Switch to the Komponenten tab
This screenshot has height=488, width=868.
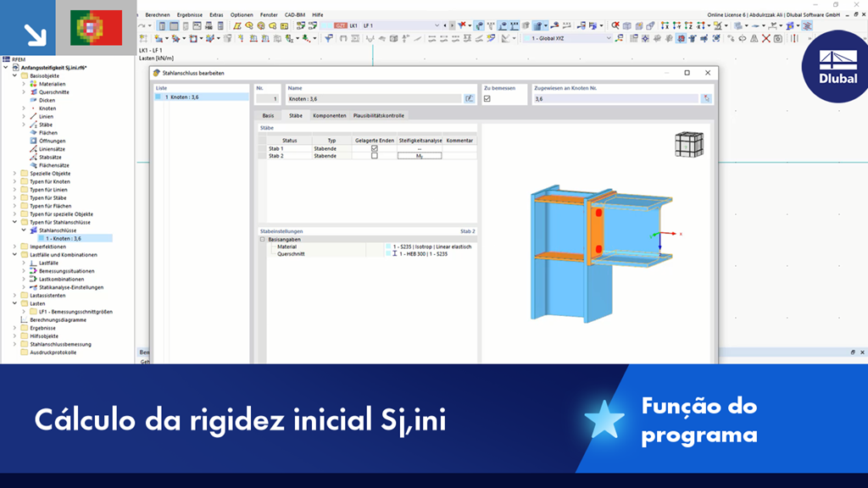330,115
